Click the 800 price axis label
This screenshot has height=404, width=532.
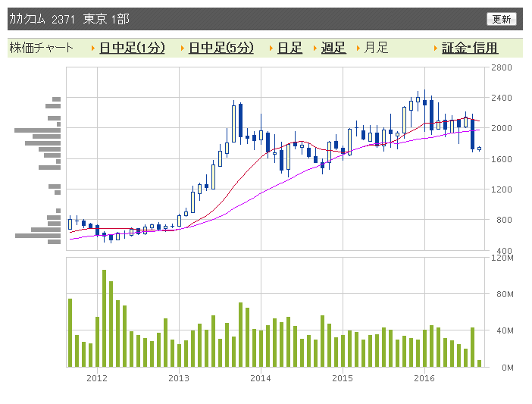tap(504, 220)
